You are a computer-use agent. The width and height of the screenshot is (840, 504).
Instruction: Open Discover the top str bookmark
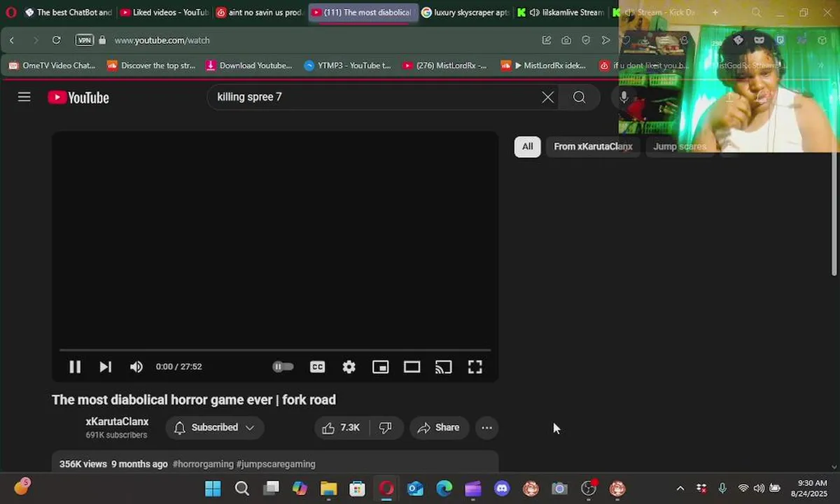[151, 66]
